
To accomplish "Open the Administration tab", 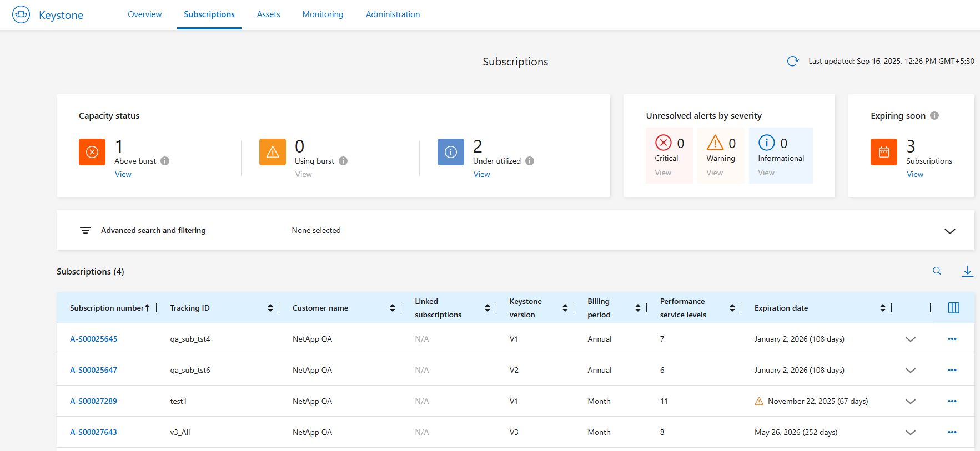I will click(393, 14).
